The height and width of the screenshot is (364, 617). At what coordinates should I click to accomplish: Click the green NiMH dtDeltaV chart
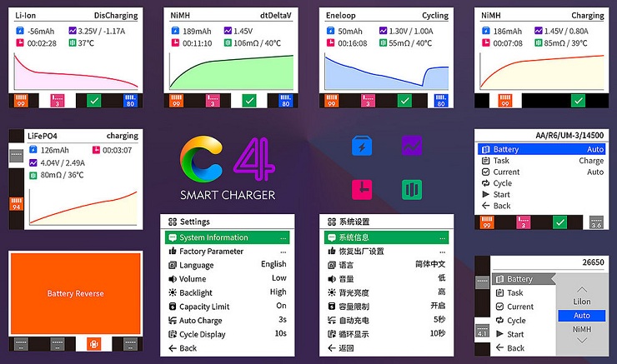(232, 72)
